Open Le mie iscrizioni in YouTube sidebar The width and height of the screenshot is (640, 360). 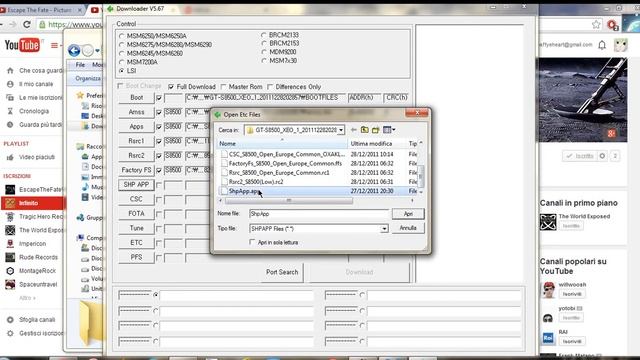[x=40, y=98]
